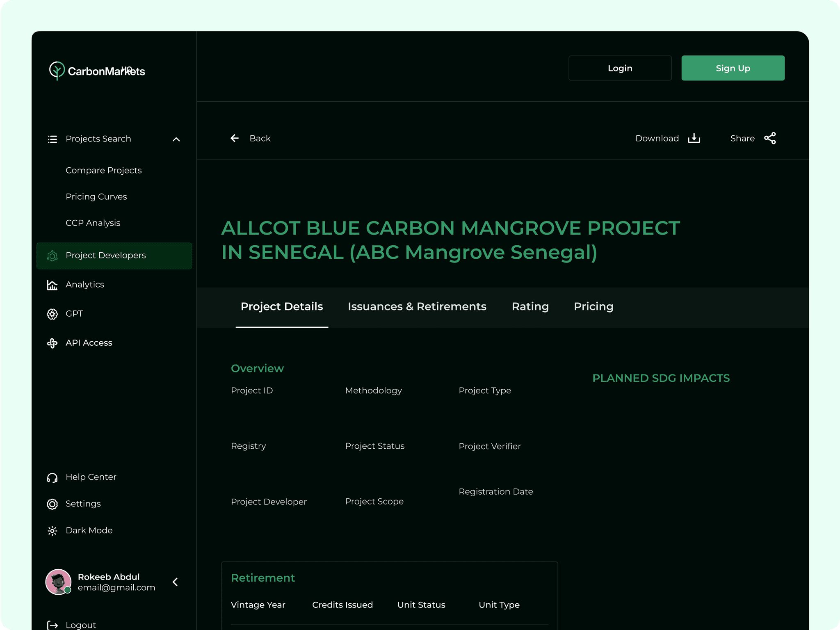Click the CarbonMarkets leaf logo icon
The width and height of the screenshot is (840, 630).
[57, 71]
